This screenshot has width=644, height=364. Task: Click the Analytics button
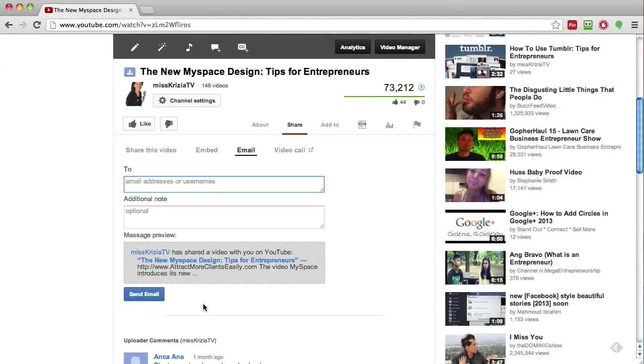(x=353, y=47)
